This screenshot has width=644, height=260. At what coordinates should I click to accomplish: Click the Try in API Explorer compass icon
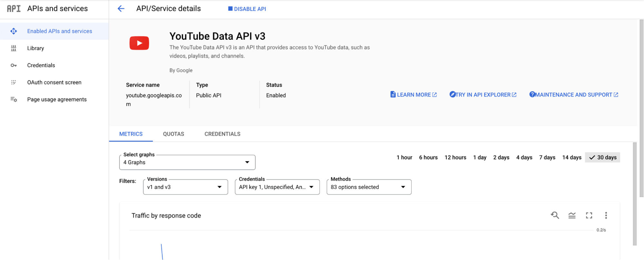point(452,95)
